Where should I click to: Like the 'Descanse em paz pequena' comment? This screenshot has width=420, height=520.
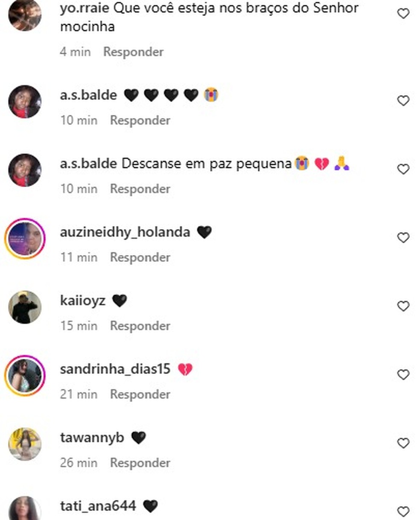click(x=403, y=169)
